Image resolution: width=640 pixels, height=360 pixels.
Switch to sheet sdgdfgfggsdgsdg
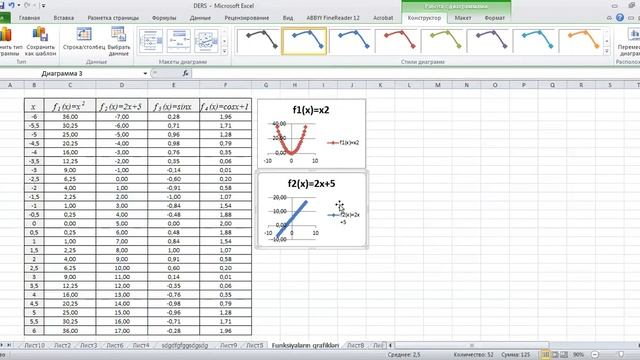click(185, 345)
